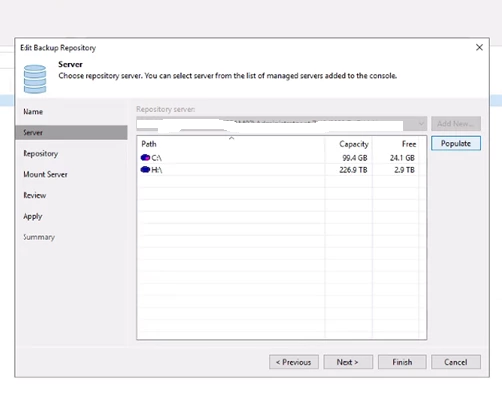Screen dimensions: 502x405
Task: Select the H:\ row showing 226.9 TB
Action: 281,170
